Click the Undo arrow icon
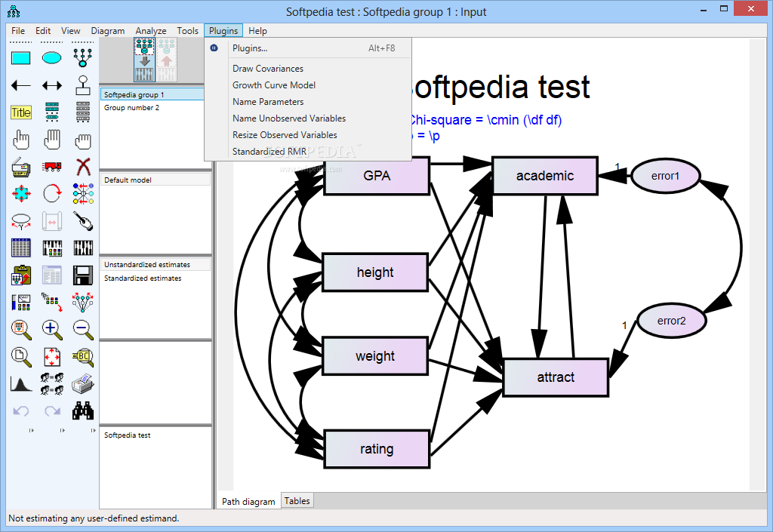 (20, 411)
